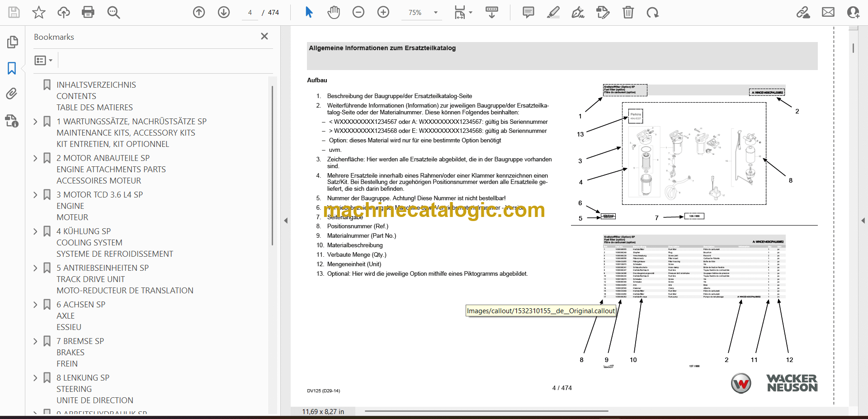868x419 pixels.
Task: Click the zoom in plus icon
Action: pos(383,12)
